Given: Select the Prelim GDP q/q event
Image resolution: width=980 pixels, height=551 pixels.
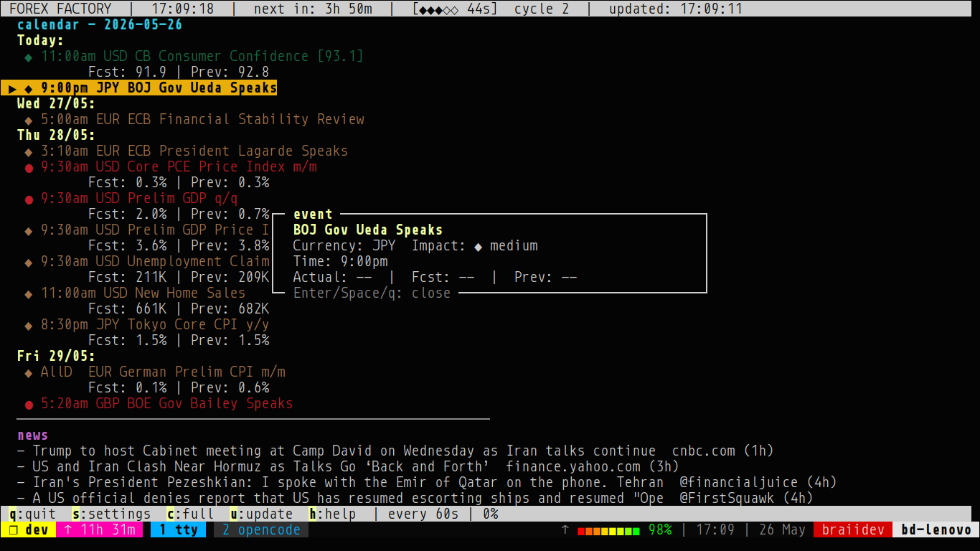Looking at the screenshot, I should point(131,198).
